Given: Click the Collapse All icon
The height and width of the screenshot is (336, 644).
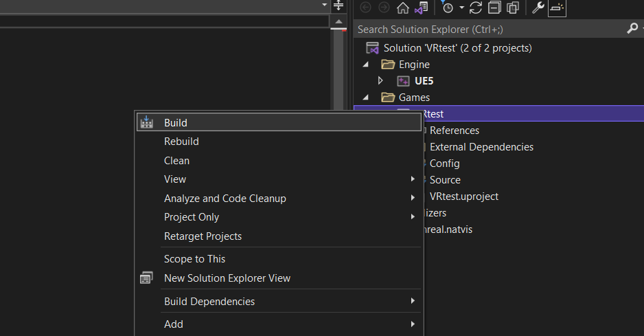Looking at the screenshot, I should 494,8.
